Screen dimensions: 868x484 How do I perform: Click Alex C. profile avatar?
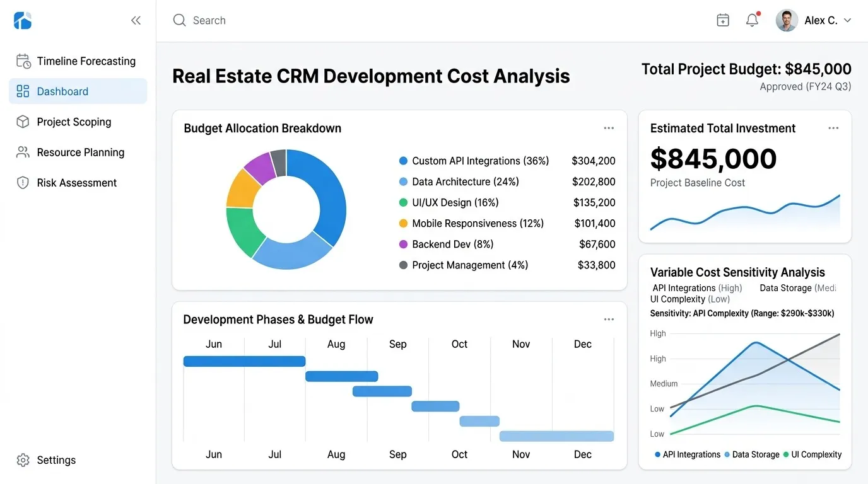pyautogui.click(x=787, y=20)
